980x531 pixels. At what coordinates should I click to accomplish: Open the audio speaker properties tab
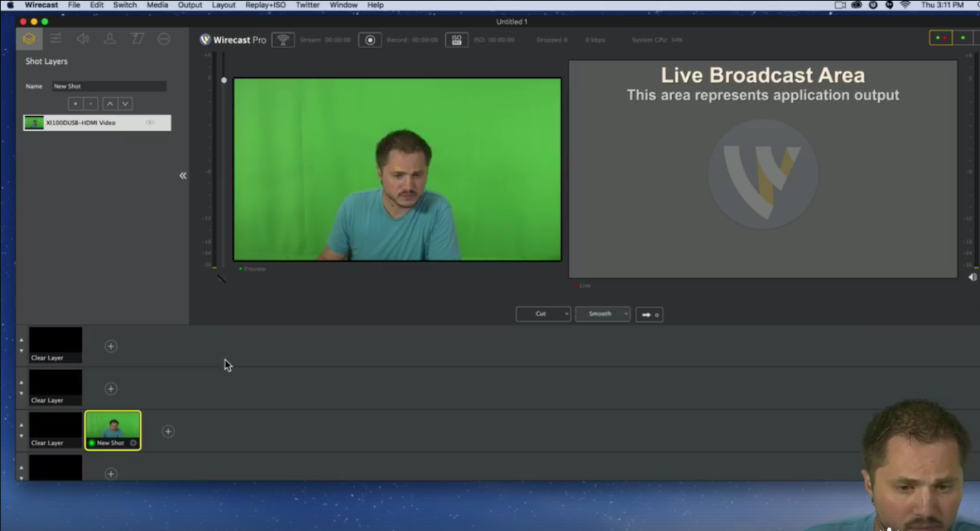(82, 39)
